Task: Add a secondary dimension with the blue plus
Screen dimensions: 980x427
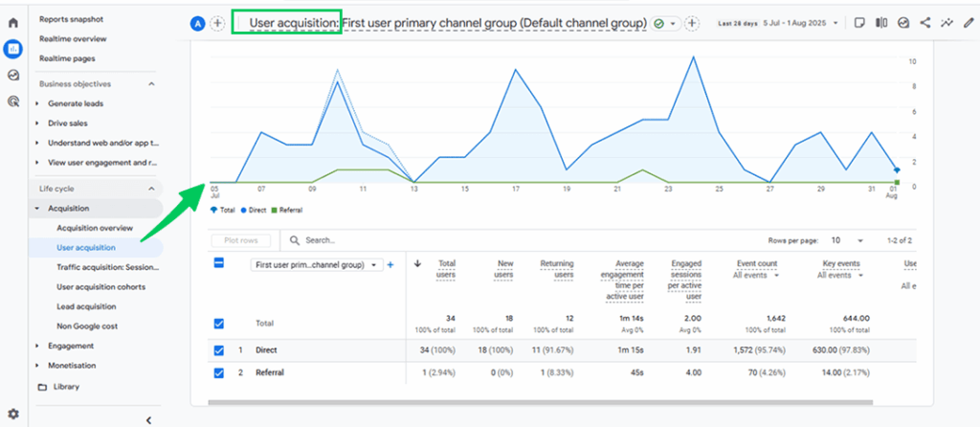Action: [390, 265]
